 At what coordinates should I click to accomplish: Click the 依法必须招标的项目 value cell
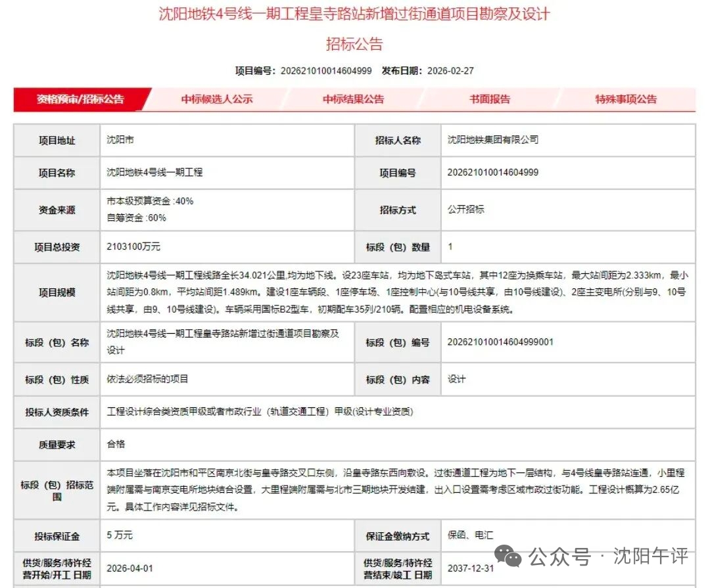148,379
